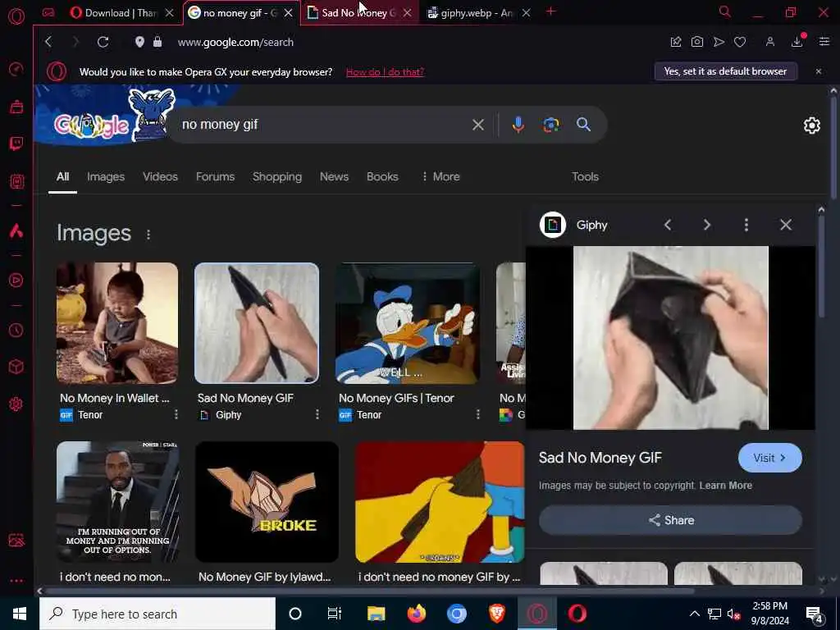Open options menu next to Images heading
Screen dimensions: 840x630
tap(148, 235)
